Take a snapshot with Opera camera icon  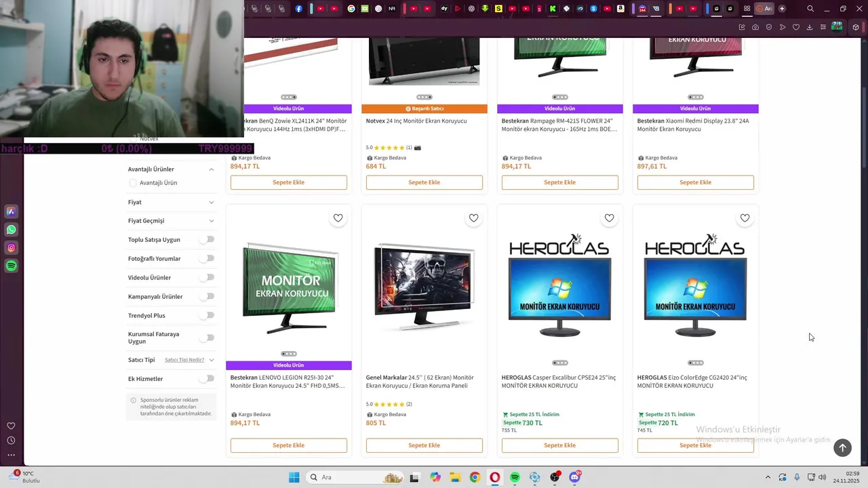point(755,27)
